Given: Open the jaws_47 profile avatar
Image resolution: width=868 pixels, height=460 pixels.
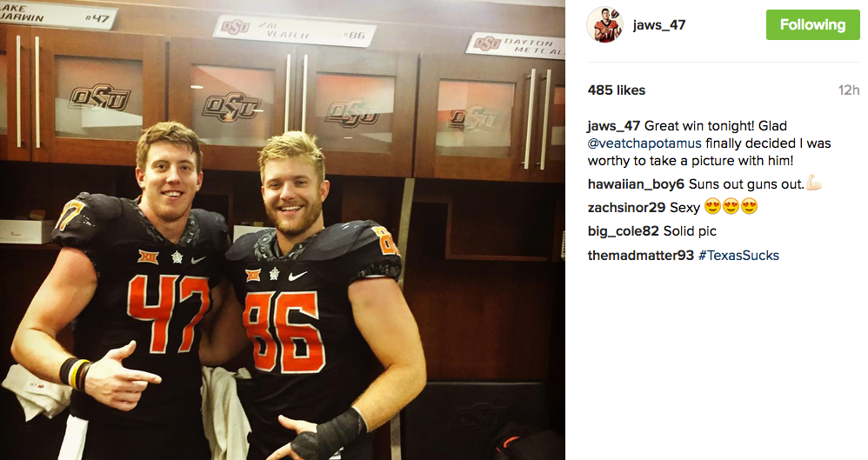Looking at the screenshot, I should pyautogui.click(x=604, y=25).
